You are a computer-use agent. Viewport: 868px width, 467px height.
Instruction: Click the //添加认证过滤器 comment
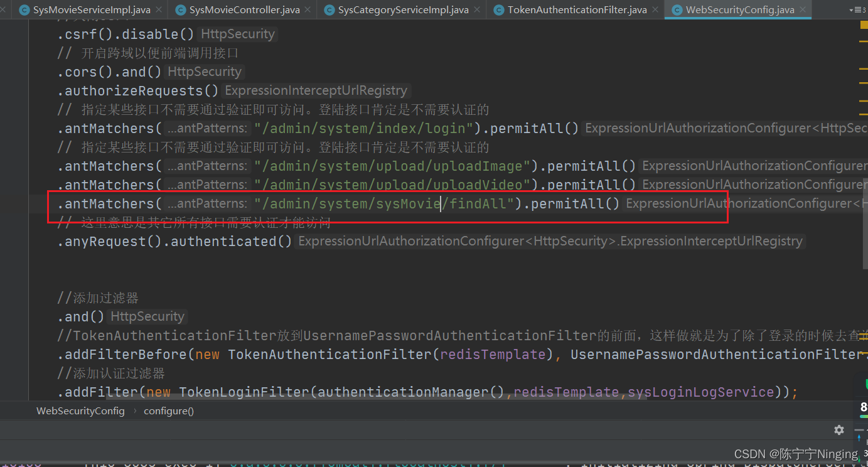click(x=111, y=373)
